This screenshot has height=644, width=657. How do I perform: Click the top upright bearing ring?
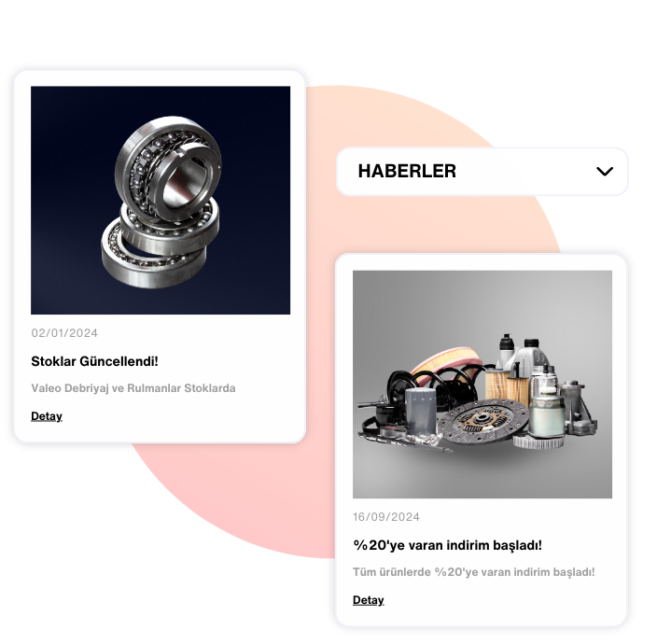coord(168,165)
